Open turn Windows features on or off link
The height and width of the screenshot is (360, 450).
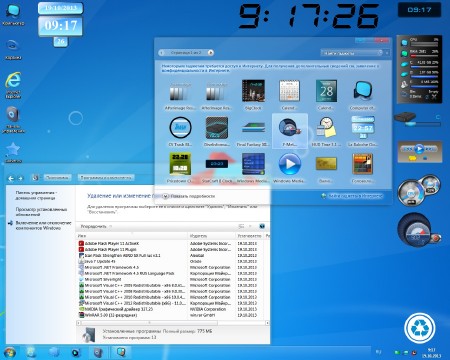pos(43,226)
